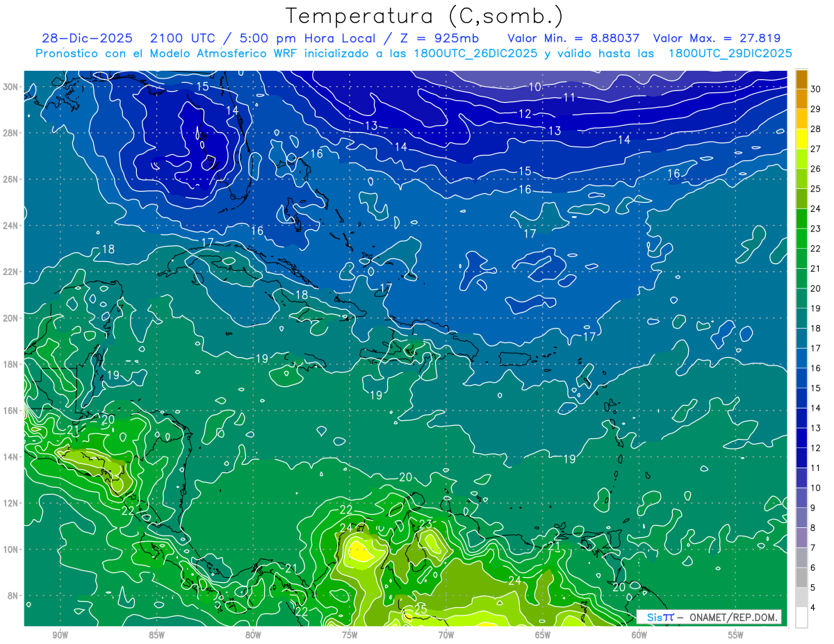The image size is (834, 644).
Task: Click the "Temperatura (C,somb.)" map title
Action: [x=425, y=16]
